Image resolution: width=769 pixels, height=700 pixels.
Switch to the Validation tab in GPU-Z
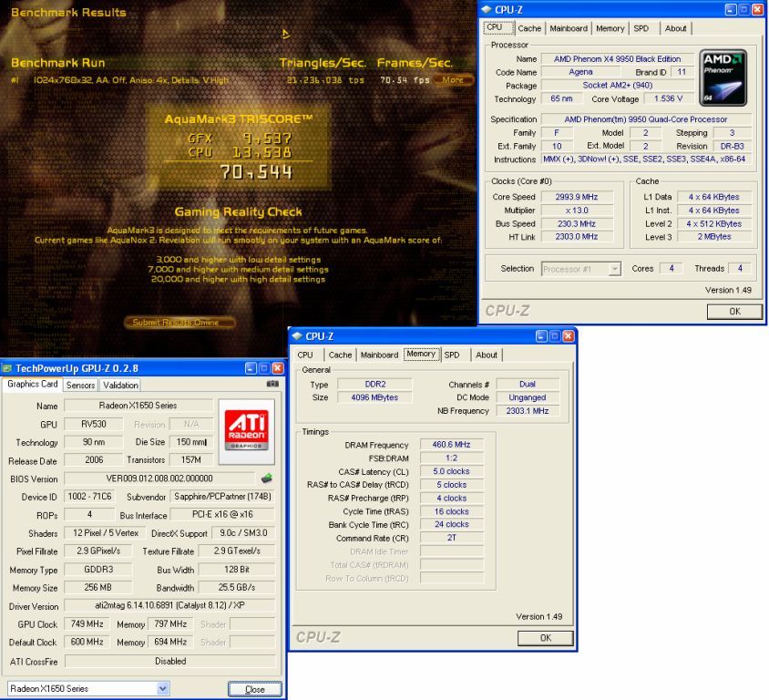[x=120, y=385]
